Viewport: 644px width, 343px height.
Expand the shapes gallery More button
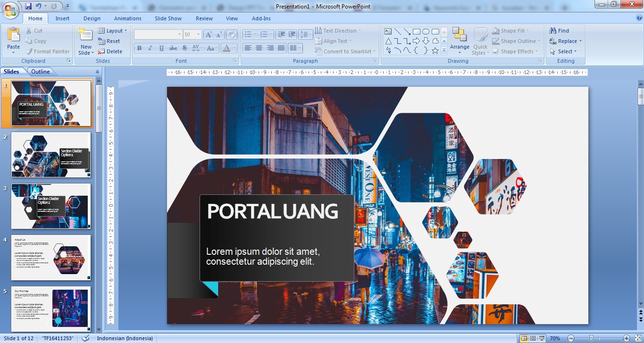click(445, 50)
